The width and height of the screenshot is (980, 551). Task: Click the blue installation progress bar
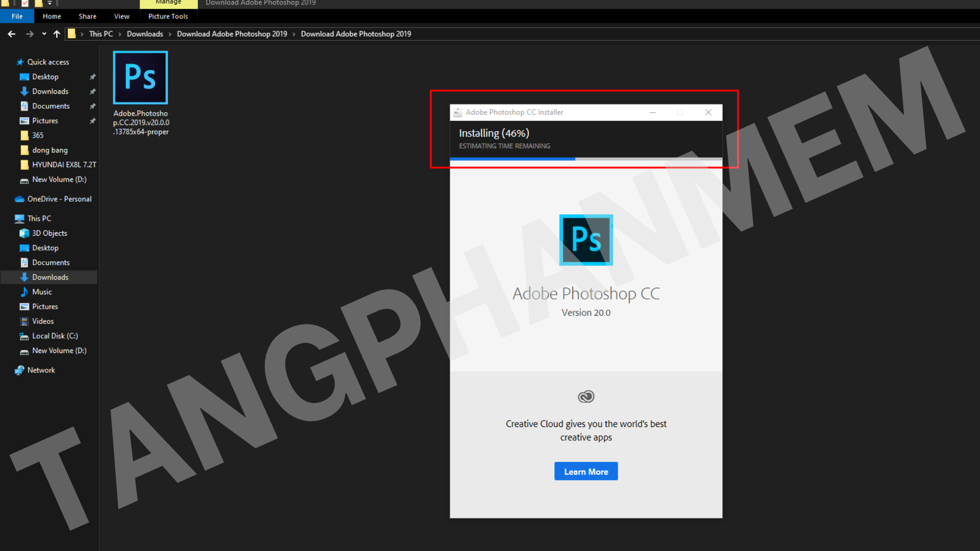click(x=512, y=159)
